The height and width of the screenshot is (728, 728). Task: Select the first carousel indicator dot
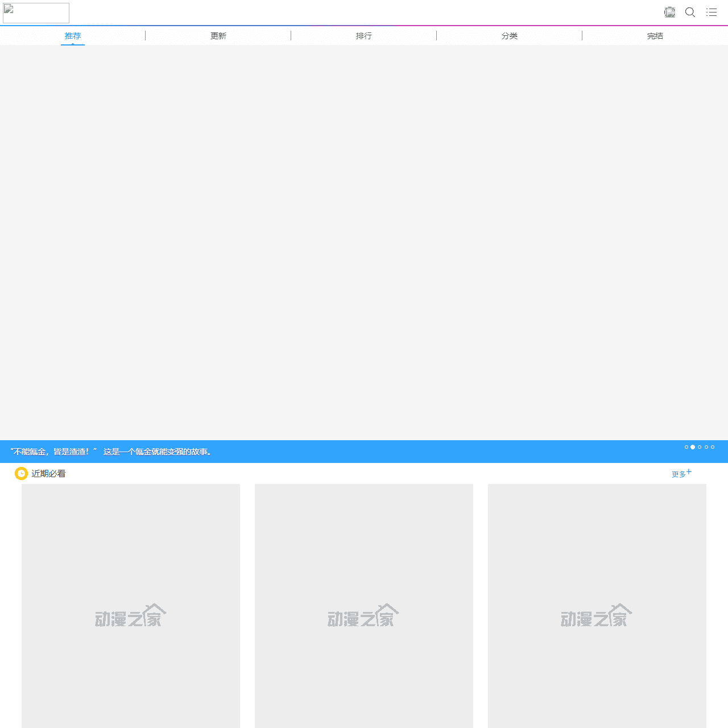click(x=686, y=447)
